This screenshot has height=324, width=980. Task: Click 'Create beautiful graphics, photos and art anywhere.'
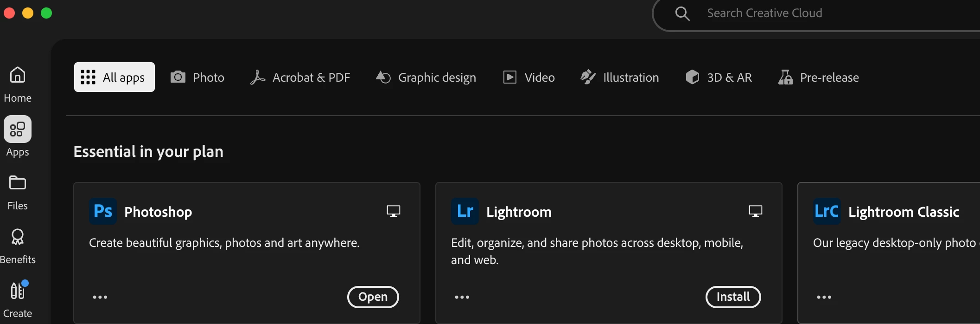point(224,243)
